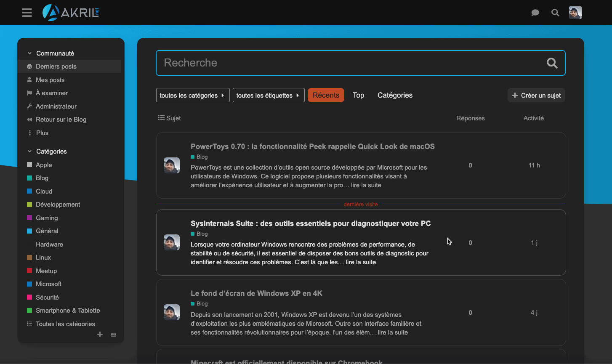
Task: Sort by Réponses column header
Action: 470,118
